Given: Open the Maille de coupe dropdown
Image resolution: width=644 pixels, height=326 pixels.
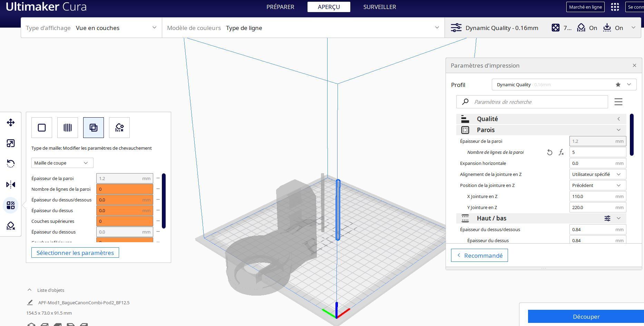Looking at the screenshot, I should tap(62, 163).
